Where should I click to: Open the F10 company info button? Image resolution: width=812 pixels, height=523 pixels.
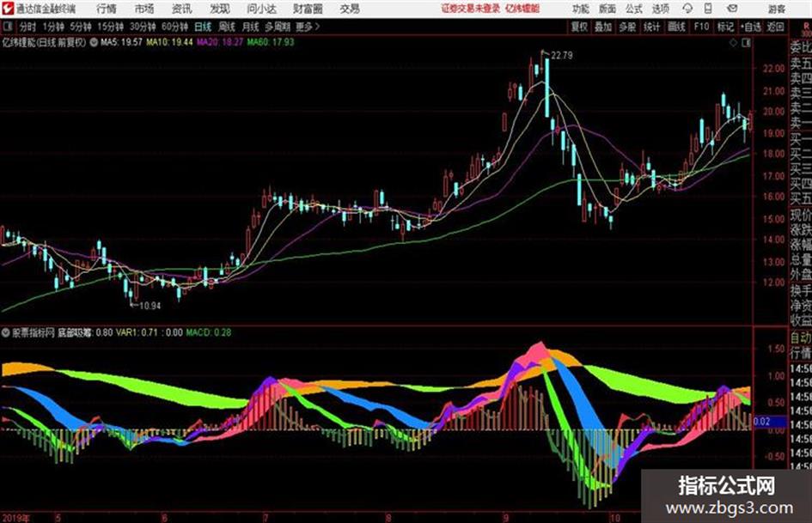701,27
